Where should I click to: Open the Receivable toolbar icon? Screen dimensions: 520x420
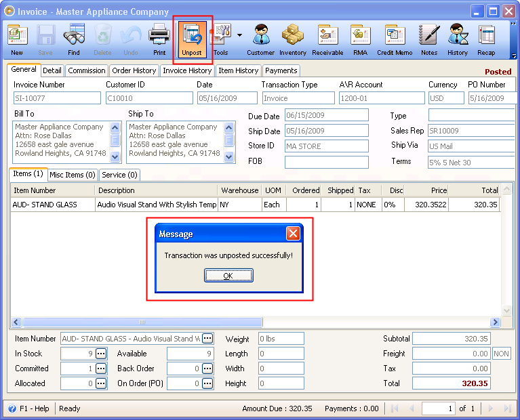point(327,39)
